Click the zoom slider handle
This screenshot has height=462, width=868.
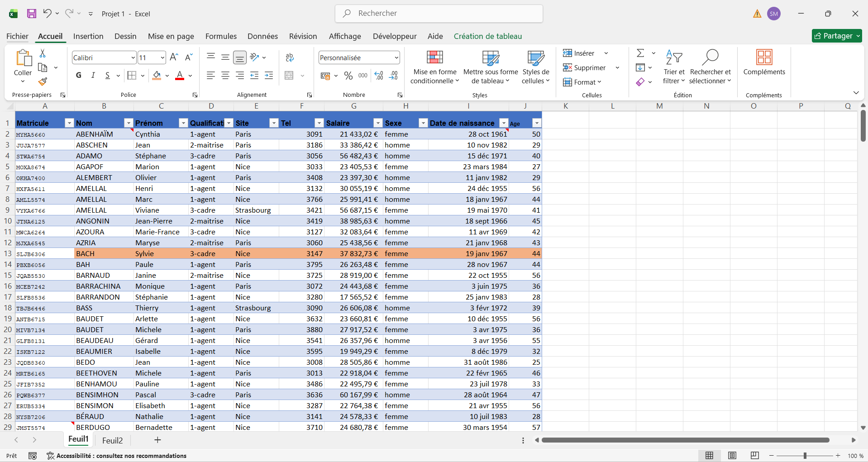click(805, 456)
